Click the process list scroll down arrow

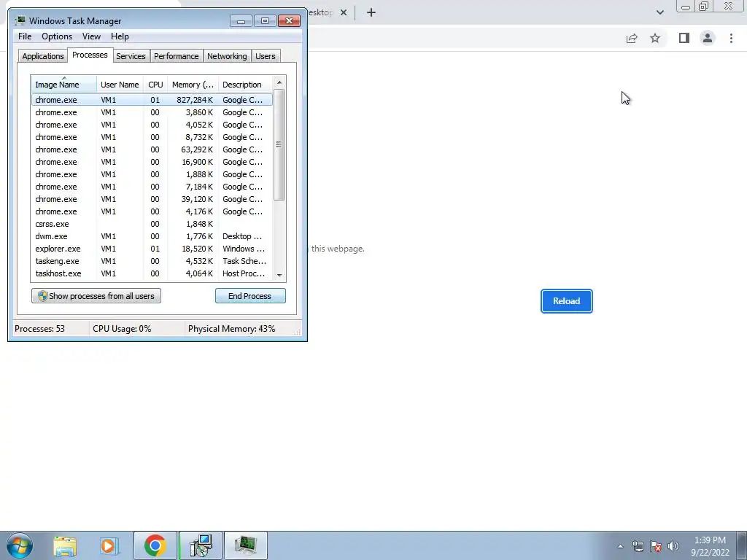[279, 275]
